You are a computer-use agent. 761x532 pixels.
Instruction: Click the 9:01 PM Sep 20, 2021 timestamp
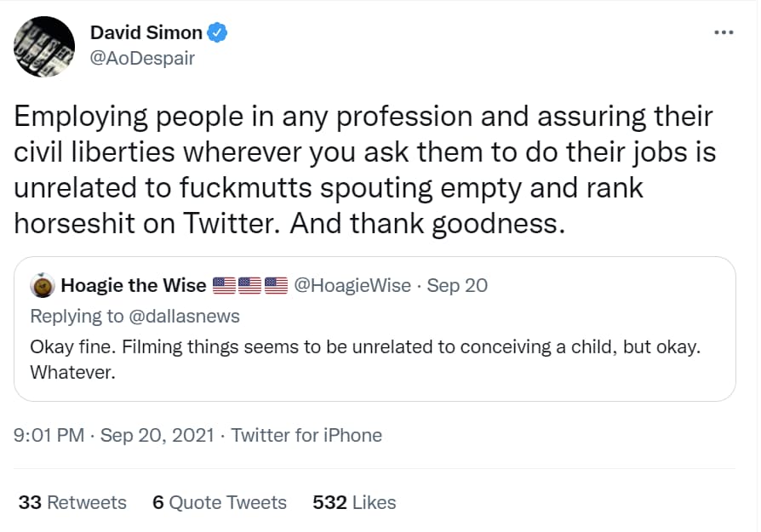pos(113,436)
